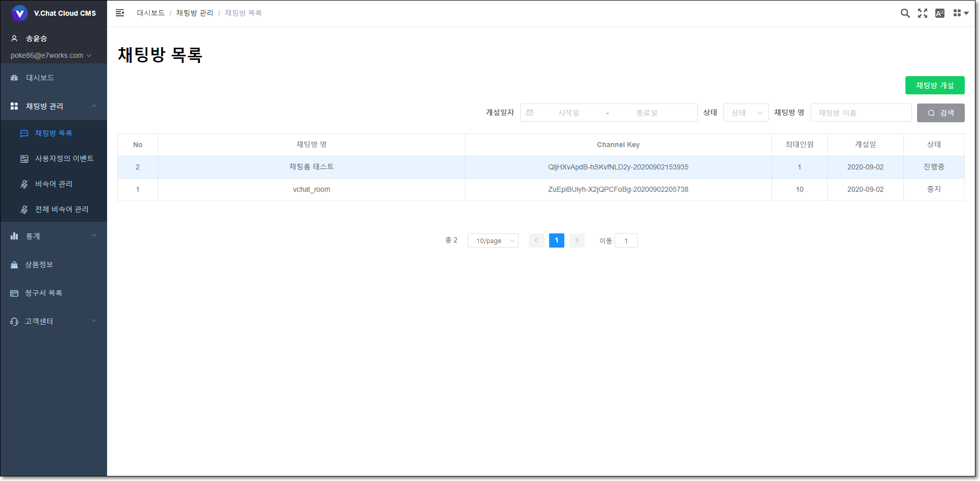Screen dimensions: 980x481
Task: Click the muted mic icon for 전체 비속어 관리
Action: coord(24,210)
